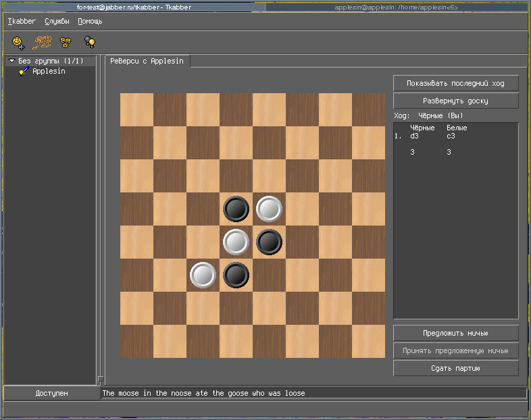531x420 pixels.
Task: Switch to the Реверси с Applesin tab
Action: click(147, 61)
